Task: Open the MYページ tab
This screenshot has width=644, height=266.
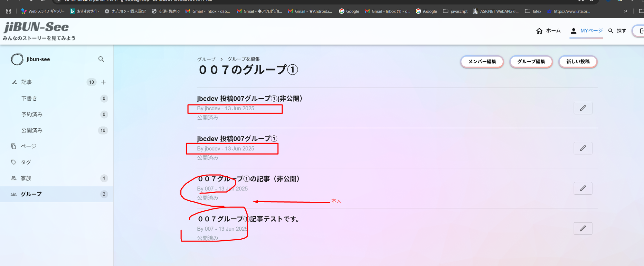Action: [x=586, y=31]
